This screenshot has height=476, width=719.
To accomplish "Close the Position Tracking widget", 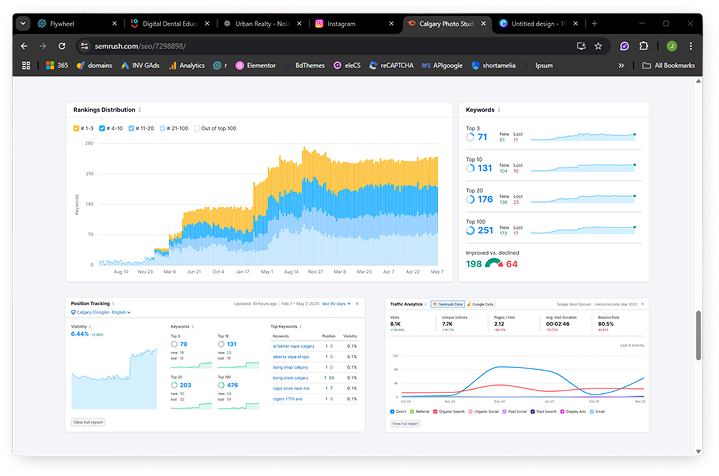I will 357,304.
